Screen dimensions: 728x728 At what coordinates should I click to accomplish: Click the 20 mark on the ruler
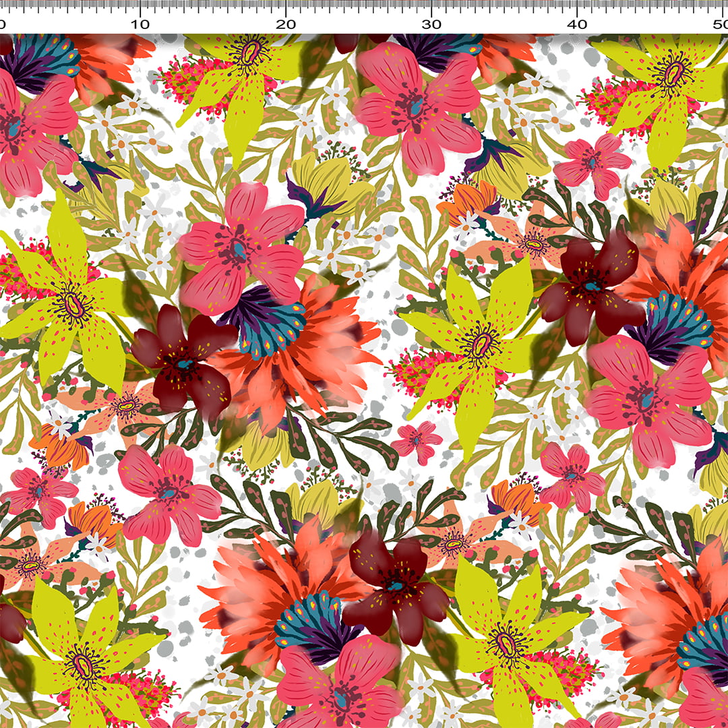click(x=286, y=22)
